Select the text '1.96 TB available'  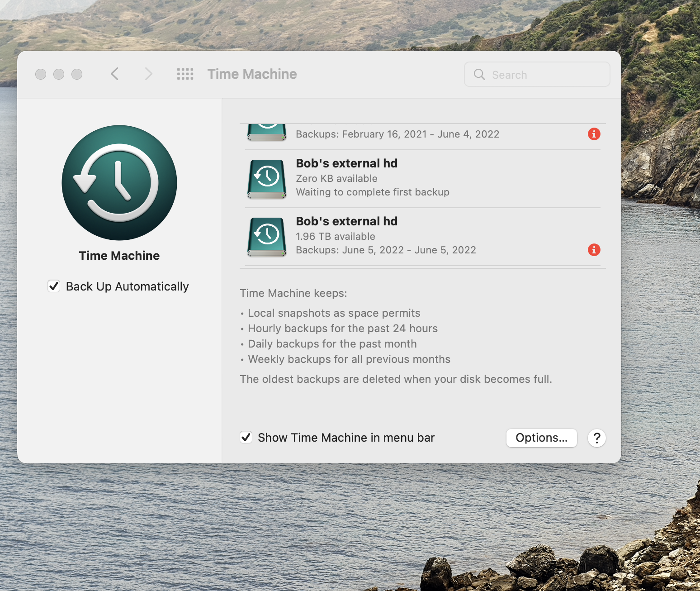click(x=336, y=237)
